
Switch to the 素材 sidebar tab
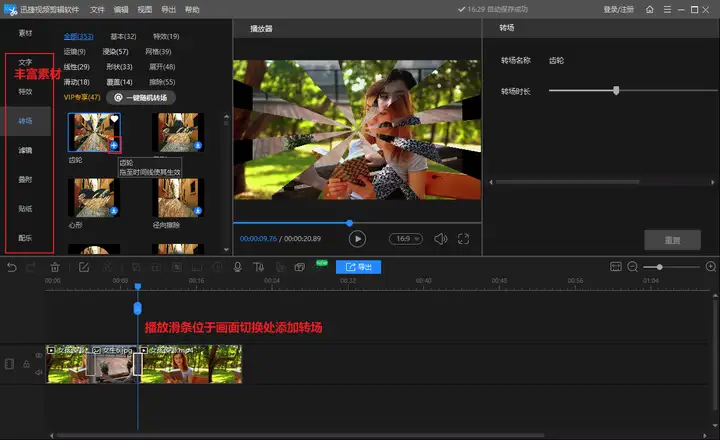point(25,33)
